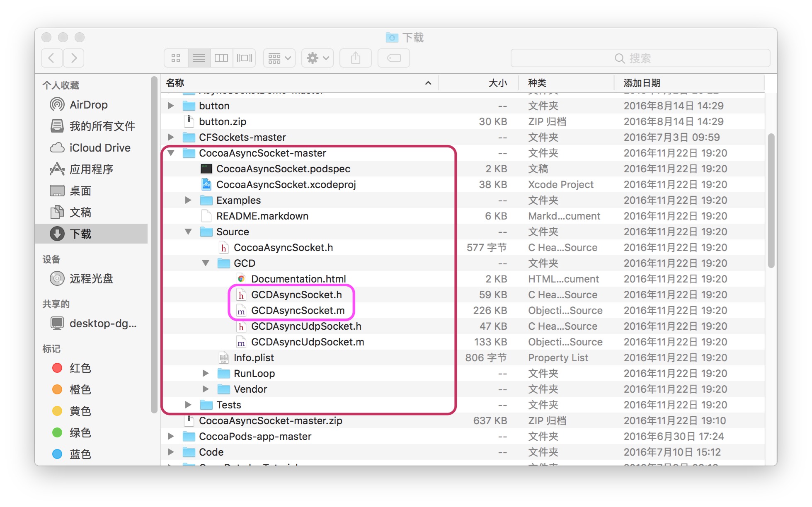Sort by the 添加日期 column header
812x507 pixels.
point(689,83)
